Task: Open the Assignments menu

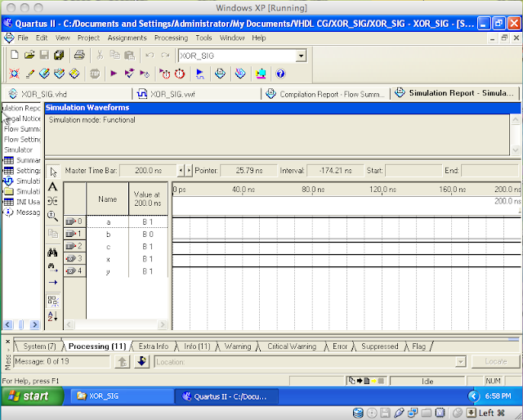Action: (x=127, y=38)
